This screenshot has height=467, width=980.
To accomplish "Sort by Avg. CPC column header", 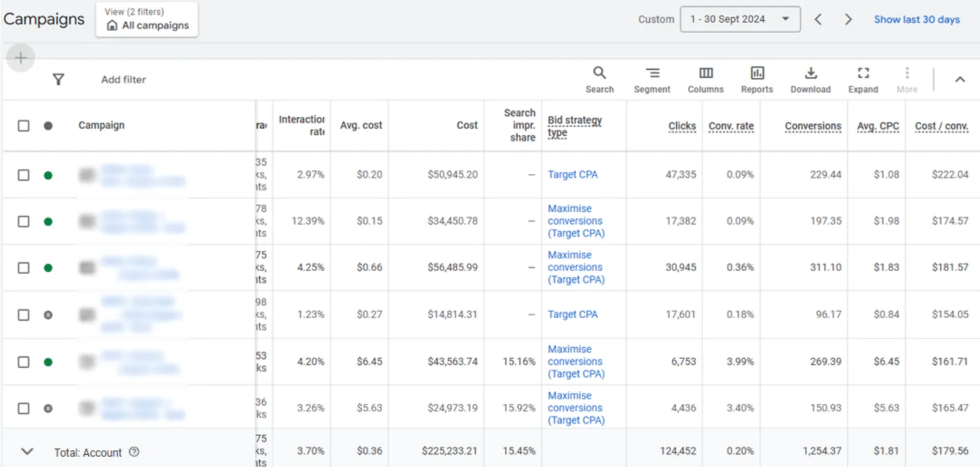I will 878,125.
